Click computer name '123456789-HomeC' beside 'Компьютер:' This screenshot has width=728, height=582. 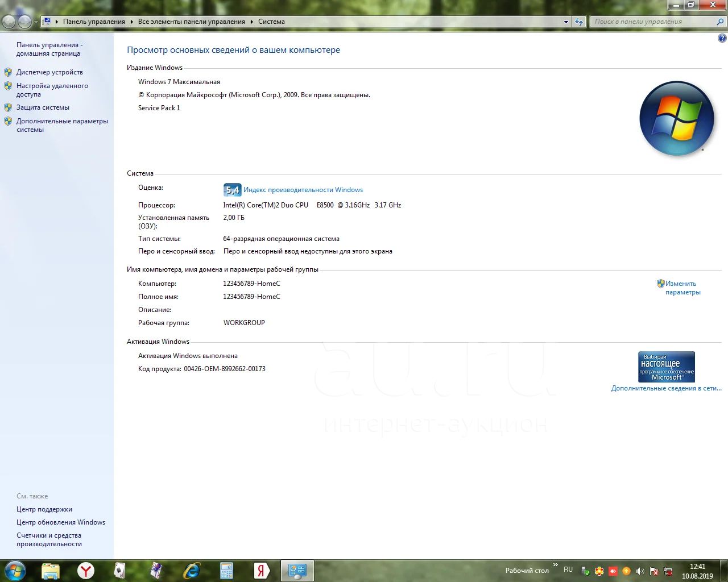click(251, 284)
